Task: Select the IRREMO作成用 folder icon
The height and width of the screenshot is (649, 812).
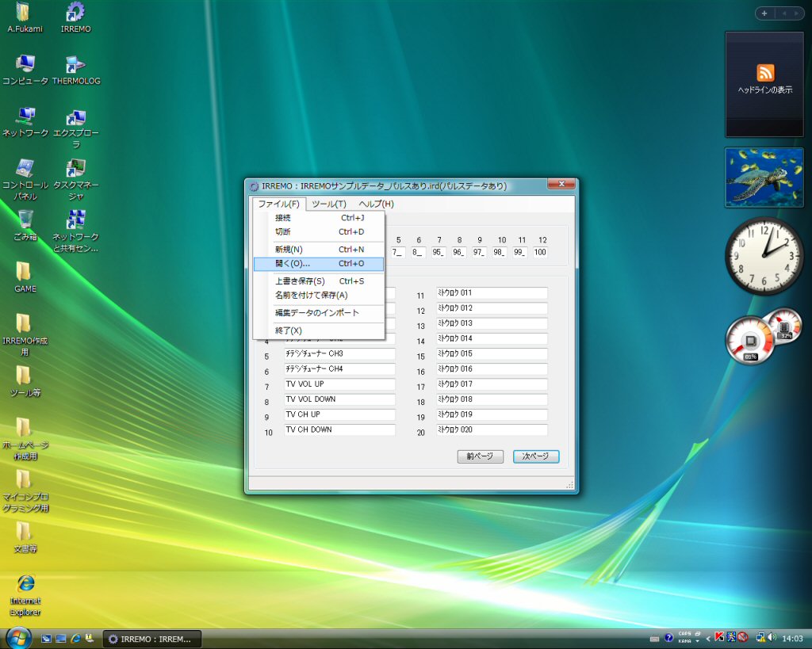Action: [25, 335]
